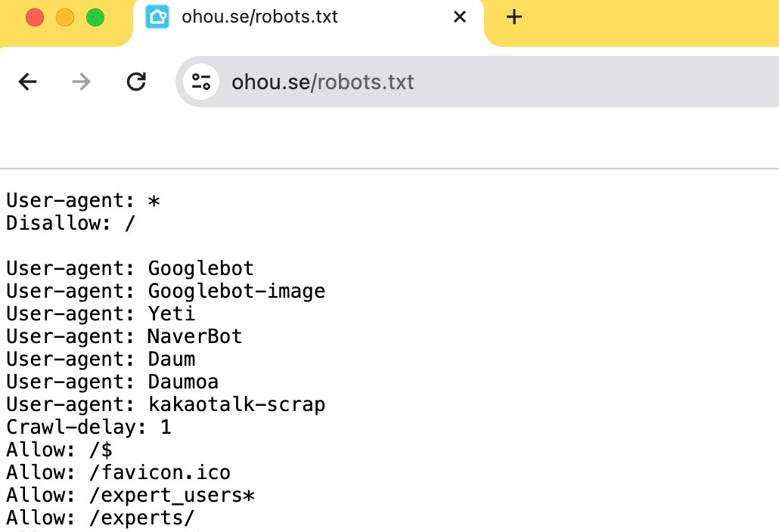Reload the robots.txt page
The width and height of the screenshot is (779, 532).
coord(136,82)
